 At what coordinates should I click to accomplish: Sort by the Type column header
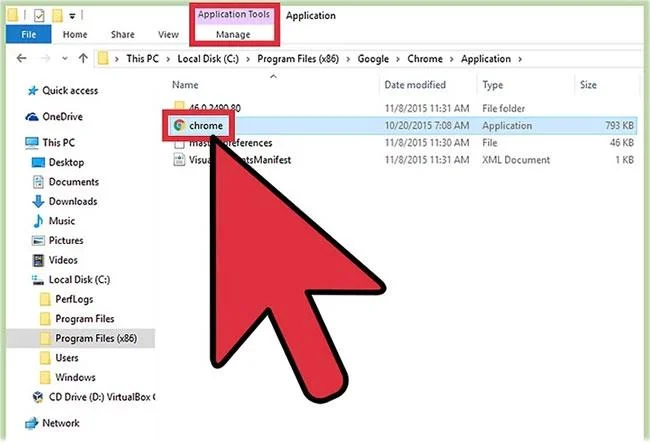pyautogui.click(x=492, y=85)
